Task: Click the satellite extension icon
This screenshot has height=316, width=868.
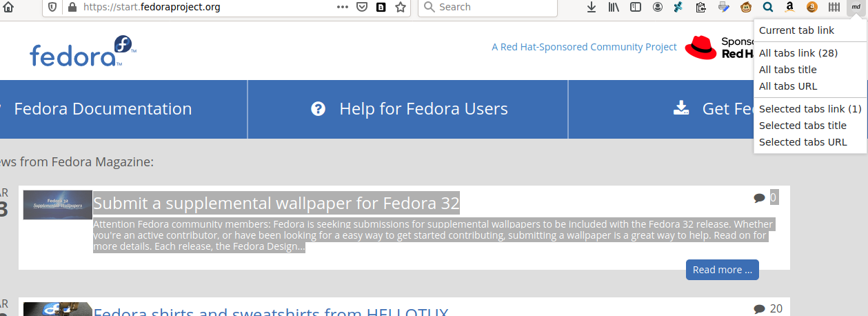Action: point(680,7)
